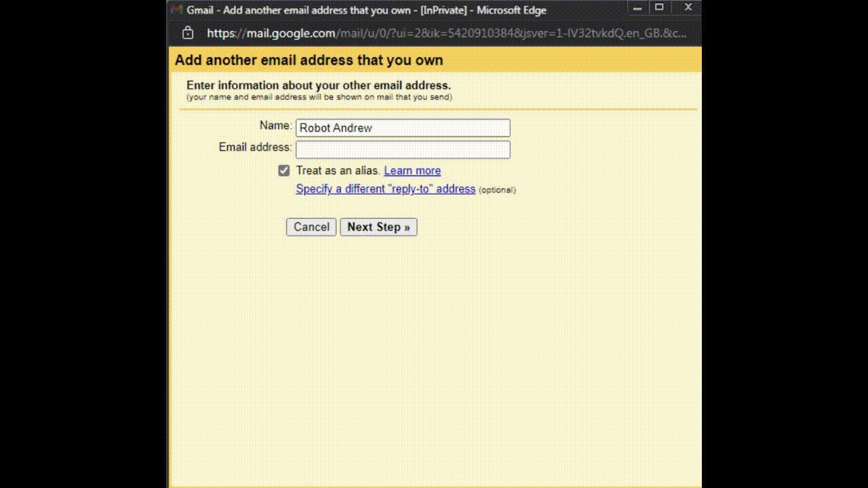The image size is (868, 488).
Task: Click into the Name field containing Robot Andrew
Action: (x=403, y=128)
